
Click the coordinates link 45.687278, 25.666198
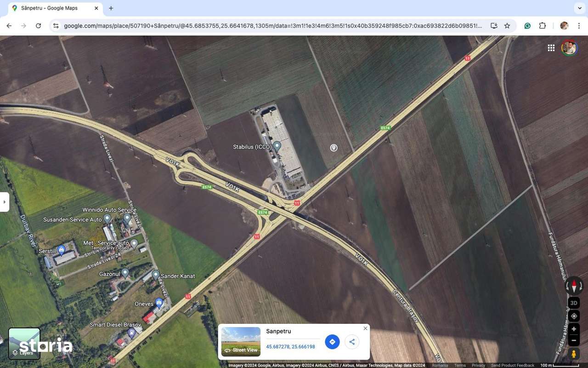point(291,346)
